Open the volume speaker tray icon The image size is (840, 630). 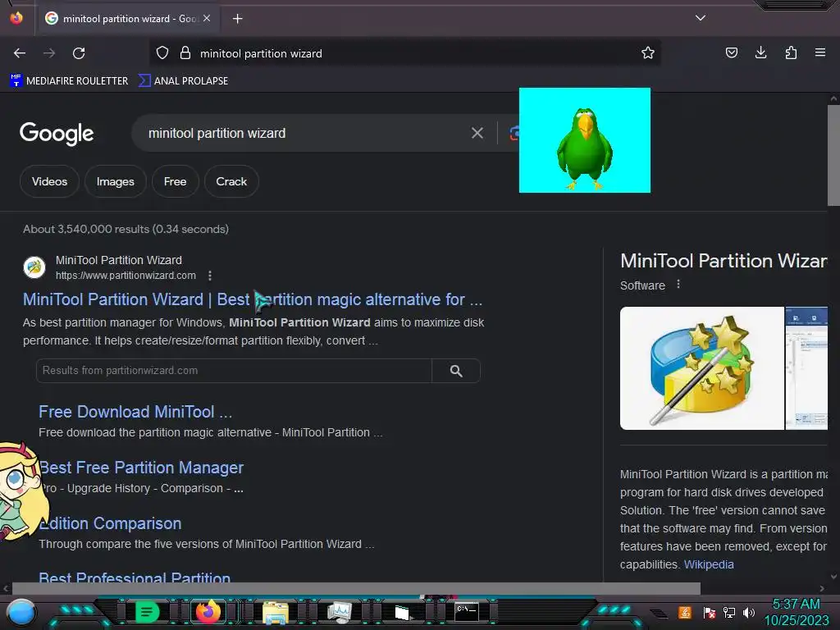point(749,612)
